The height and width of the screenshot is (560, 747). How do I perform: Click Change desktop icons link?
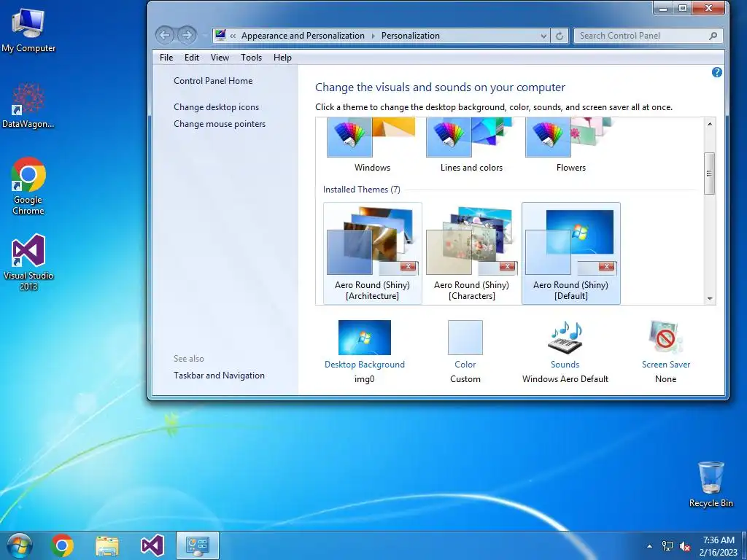coord(216,107)
